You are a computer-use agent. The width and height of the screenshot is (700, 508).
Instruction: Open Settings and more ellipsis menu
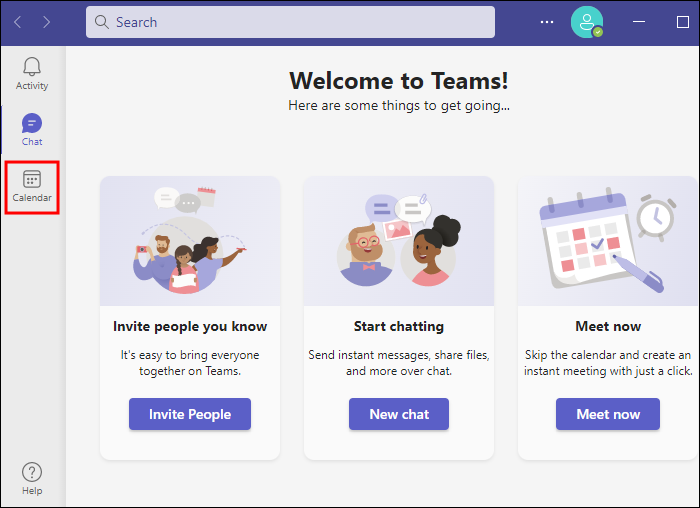click(546, 22)
